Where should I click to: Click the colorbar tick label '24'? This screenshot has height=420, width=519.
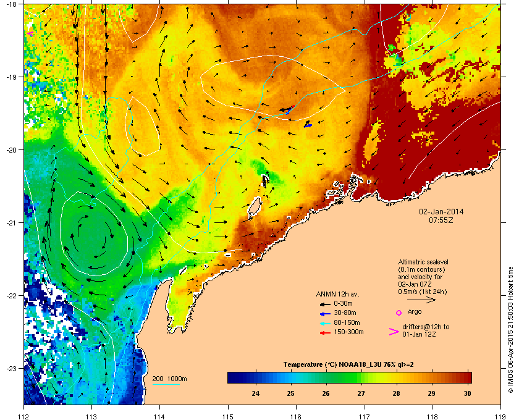[256, 393]
